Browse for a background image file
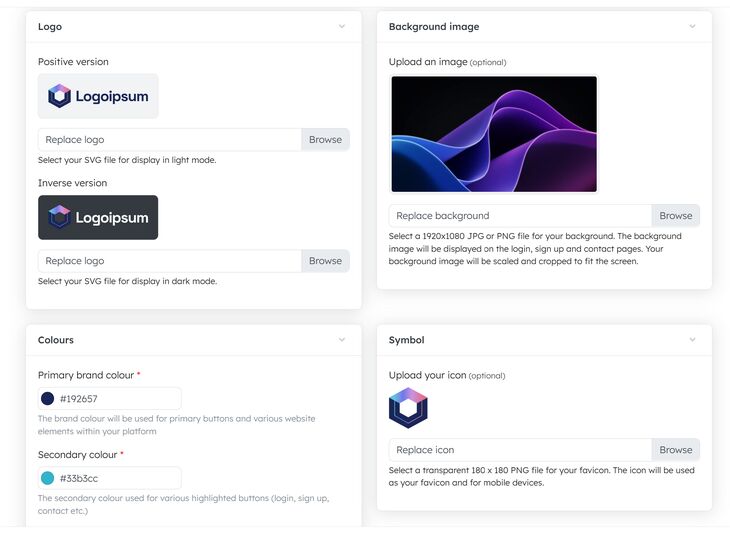Viewport: 730px width, 541px height. tap(675, 216)
